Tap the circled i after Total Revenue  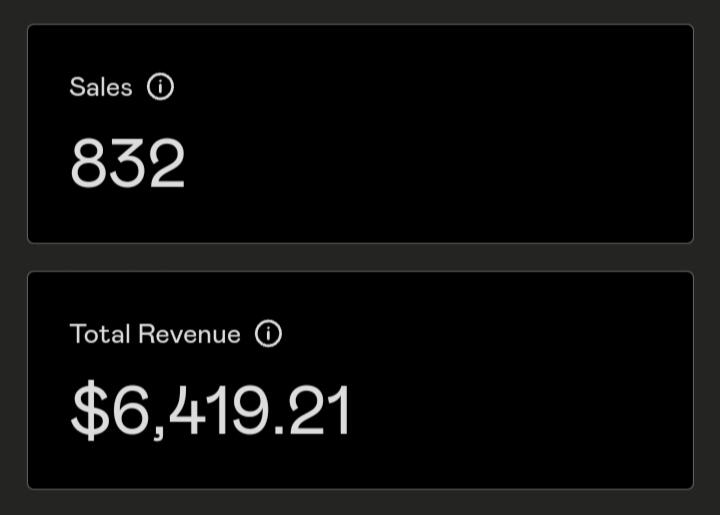tap(268, 334)
